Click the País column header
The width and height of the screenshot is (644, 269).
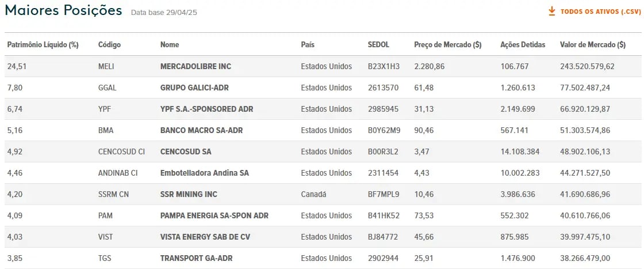coord(308,44)
